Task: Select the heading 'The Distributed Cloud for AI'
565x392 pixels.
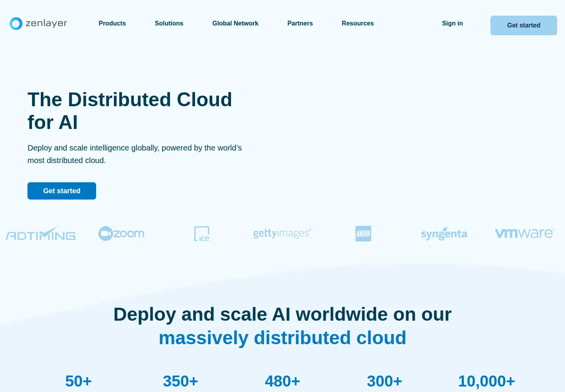Action: coord(130,111)
